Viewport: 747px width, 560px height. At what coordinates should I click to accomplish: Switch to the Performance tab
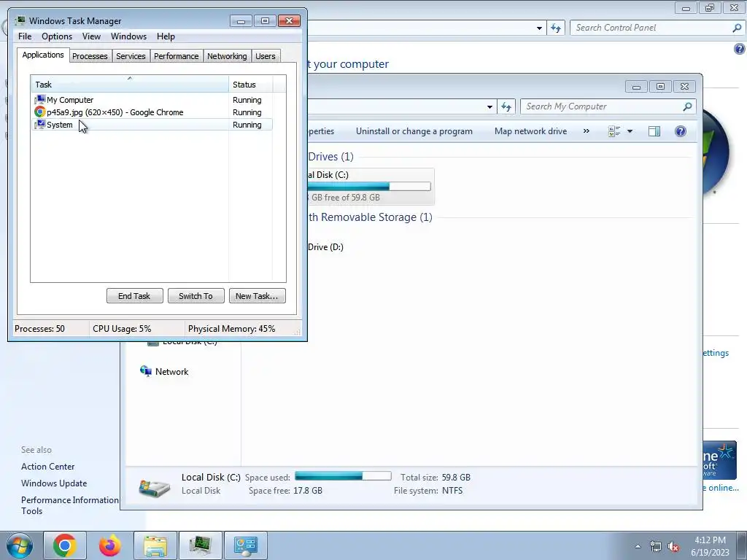tap(177, 56)
